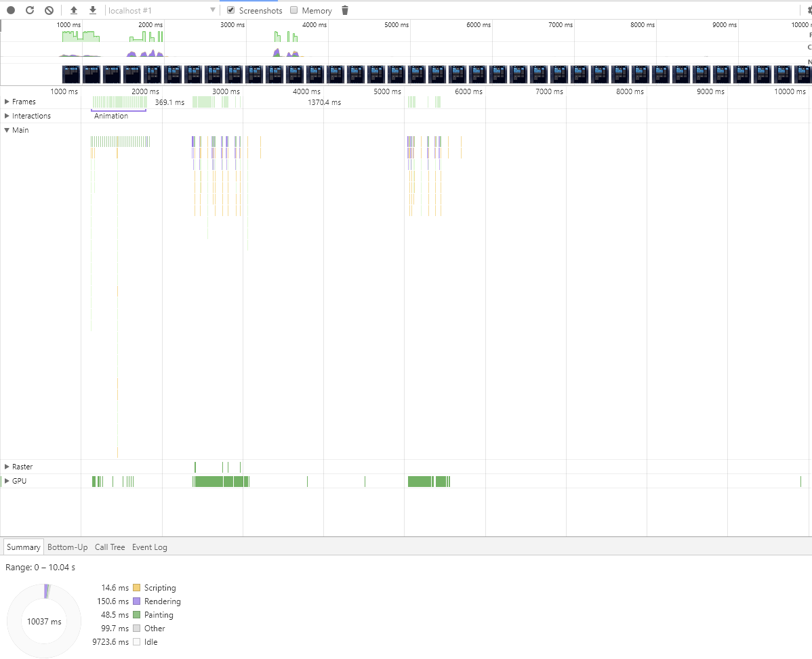Switch to the Event Log tab
The image size is (812, 659).
pyautogui.click(x=150, y=547)
